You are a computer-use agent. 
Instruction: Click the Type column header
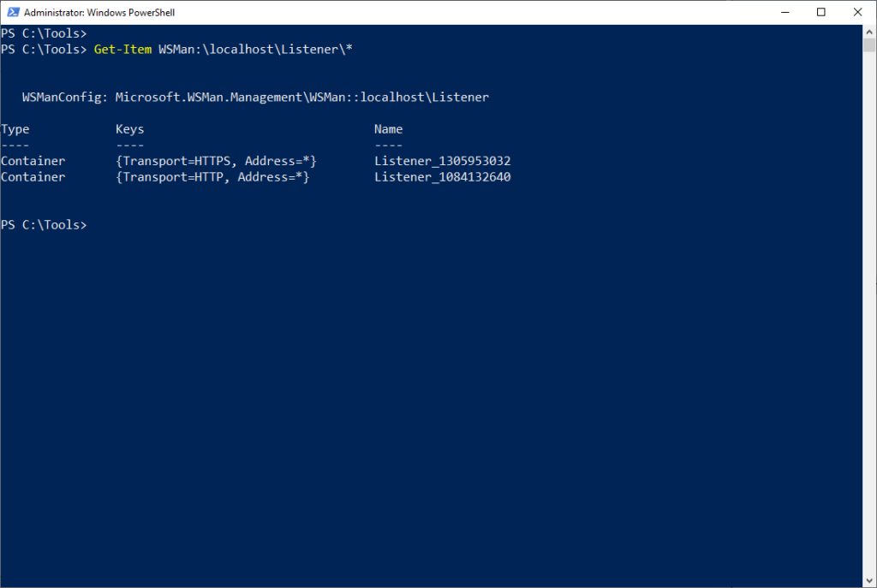[15, 128]
